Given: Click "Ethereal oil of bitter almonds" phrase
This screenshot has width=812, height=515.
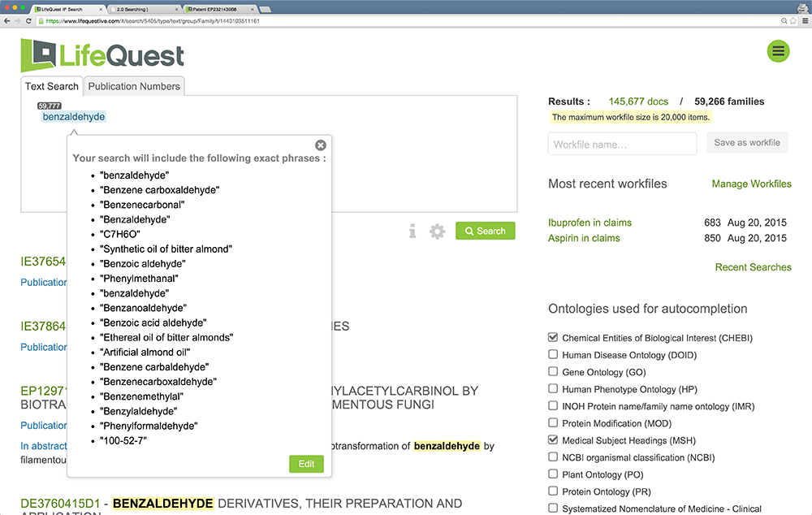Looking at the screenshot, I should click(x=166, y=337).
